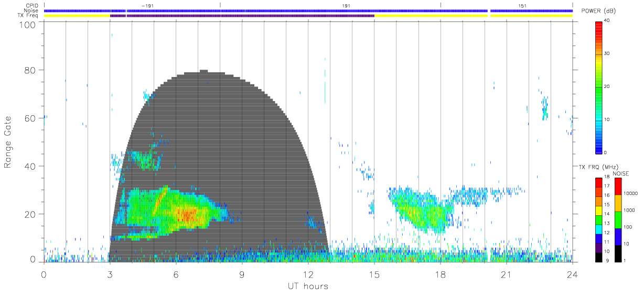Select the CPID value -191

click(x=148, y=5)
